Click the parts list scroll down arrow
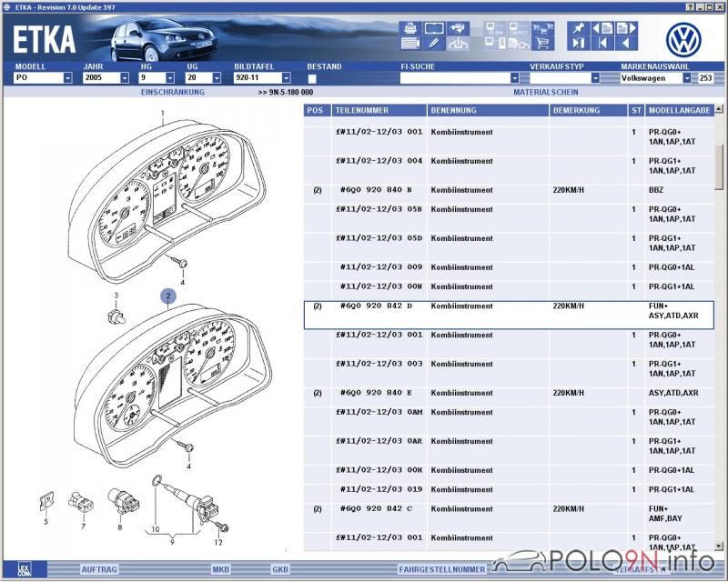728x582 pixels. click(x=719, y=547)
